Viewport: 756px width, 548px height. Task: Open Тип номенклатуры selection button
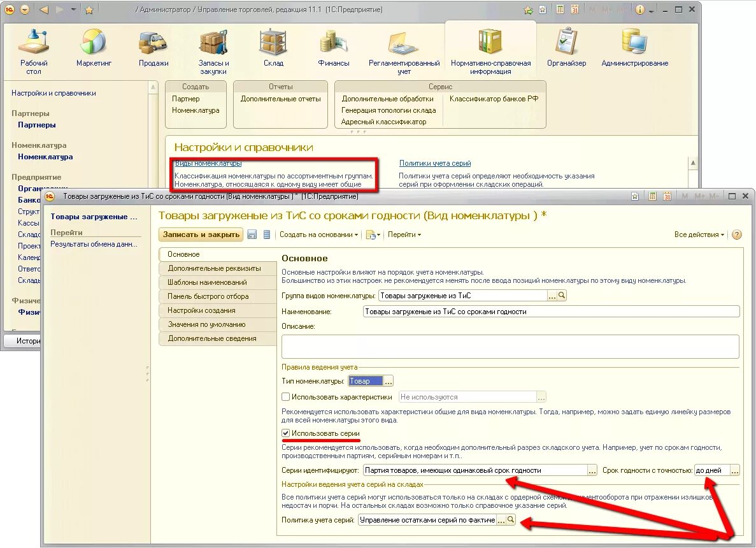389,381
